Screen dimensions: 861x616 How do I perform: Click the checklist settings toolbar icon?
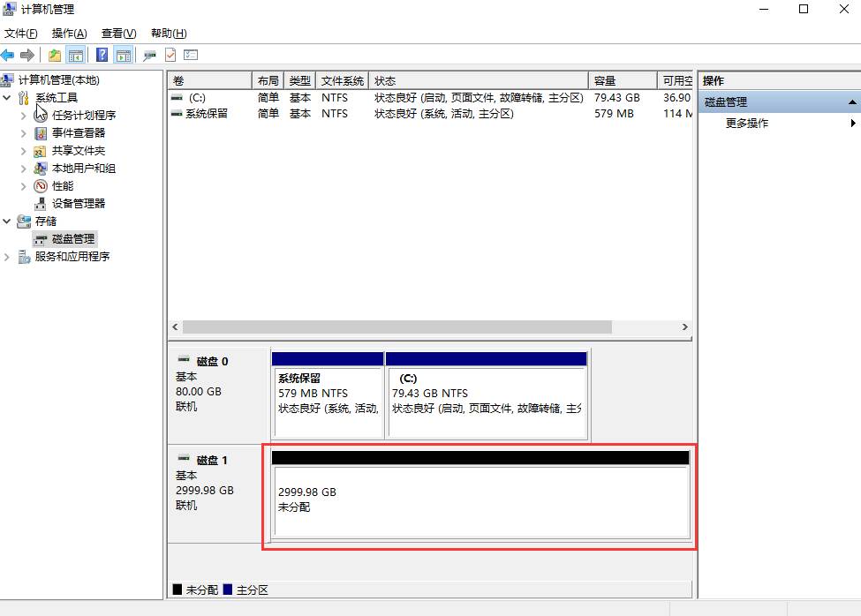click(191, 55)
